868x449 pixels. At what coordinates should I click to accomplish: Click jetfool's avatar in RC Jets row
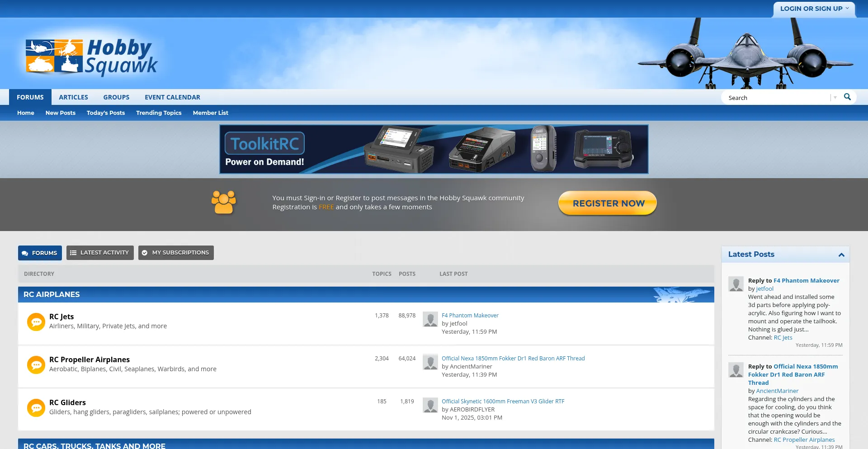point(430,319)
